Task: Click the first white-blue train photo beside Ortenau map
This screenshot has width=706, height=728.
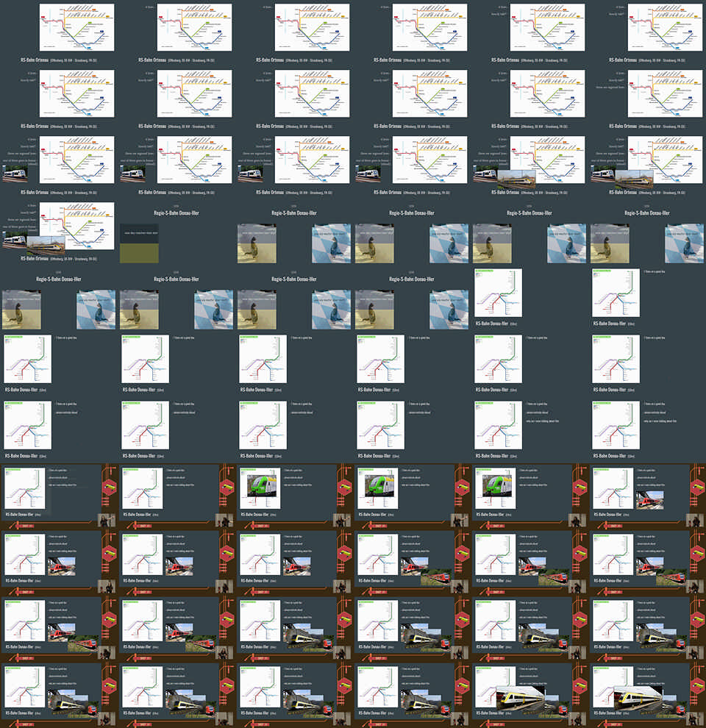Action: [15, 174]
